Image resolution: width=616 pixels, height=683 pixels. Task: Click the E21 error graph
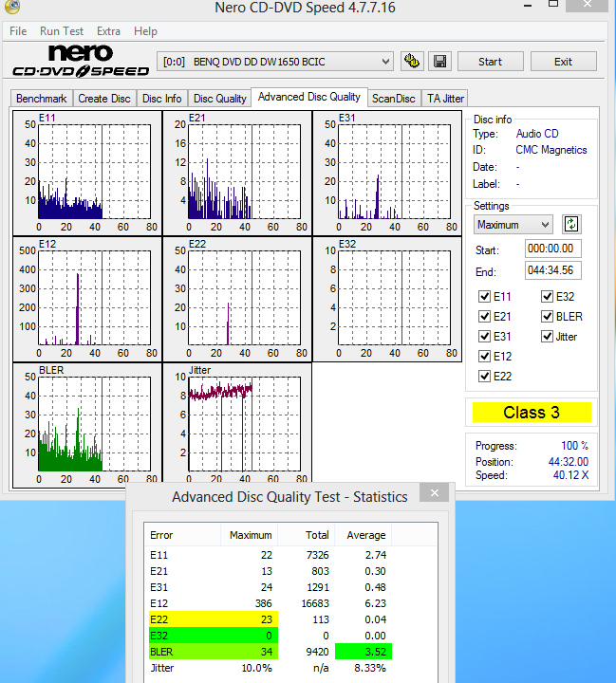[x=237, y=173]
